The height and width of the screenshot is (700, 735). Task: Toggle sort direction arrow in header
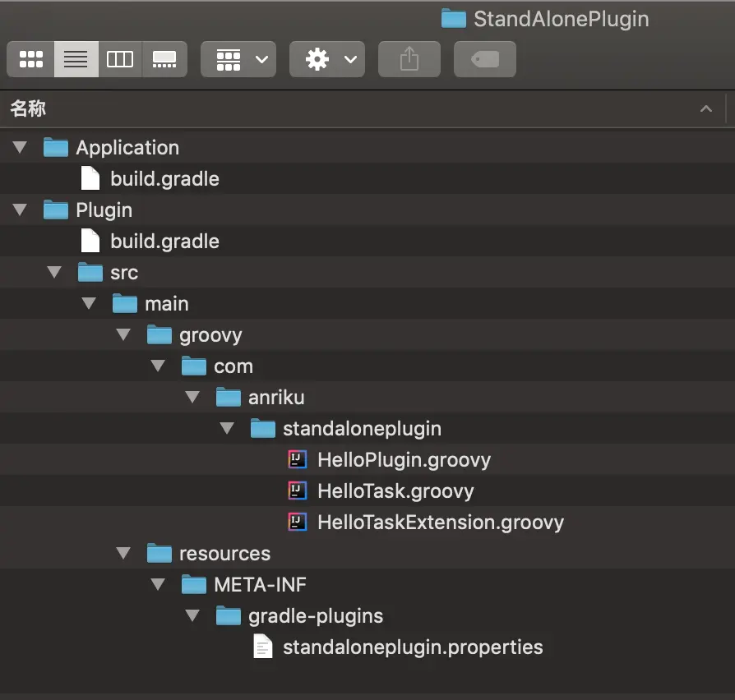pos(706,109)
